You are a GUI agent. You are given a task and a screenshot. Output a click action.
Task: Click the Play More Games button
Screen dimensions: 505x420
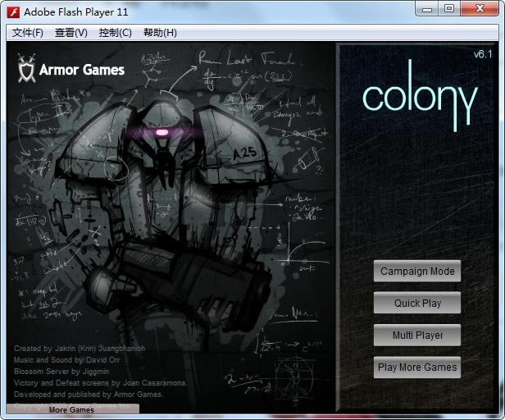tap(417, 367)
